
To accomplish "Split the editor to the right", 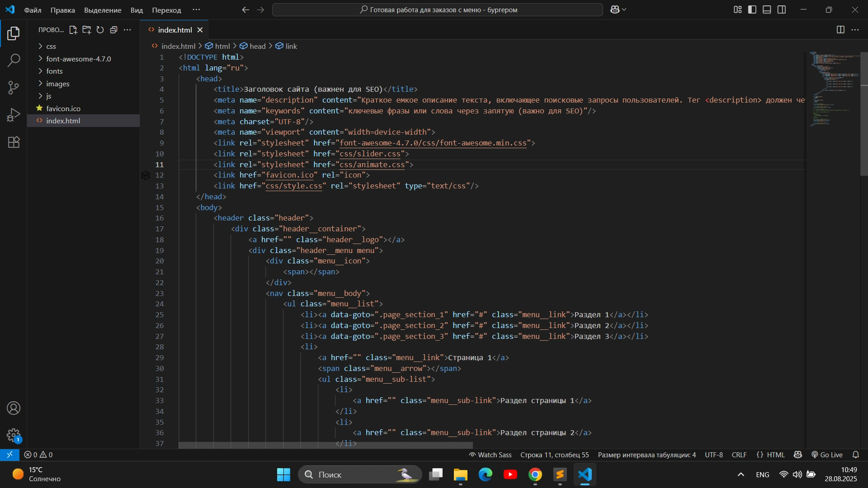I will 840,30.
